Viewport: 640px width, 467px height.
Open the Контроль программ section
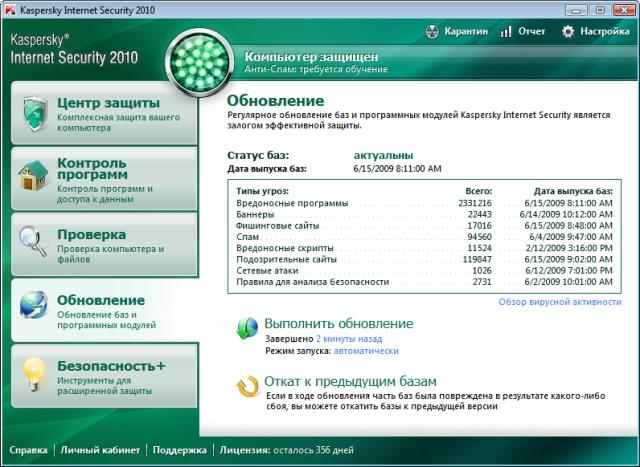(x=104, y=179)
